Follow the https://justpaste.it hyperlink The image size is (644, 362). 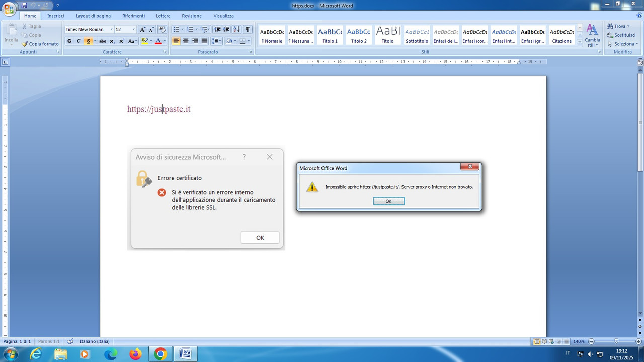pyautogui.click(x=158, y=109)
